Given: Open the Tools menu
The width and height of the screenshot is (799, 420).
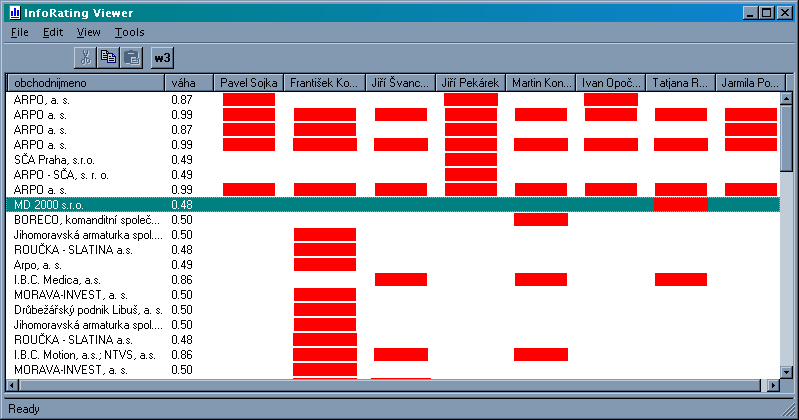Looking at the screenshot, I should click(x=129, y=32).
